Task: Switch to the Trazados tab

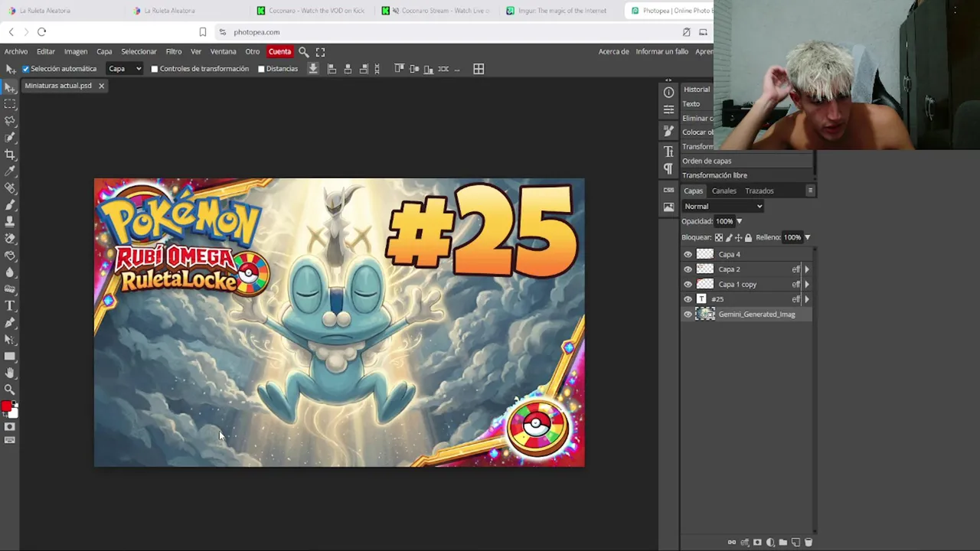Action: click(x=759, y=191)
